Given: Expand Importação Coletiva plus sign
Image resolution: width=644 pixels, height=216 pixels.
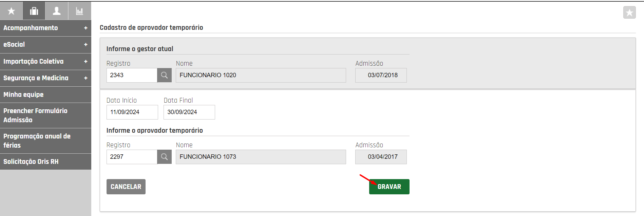Looking at the screenshot, I should click(86, 62).
